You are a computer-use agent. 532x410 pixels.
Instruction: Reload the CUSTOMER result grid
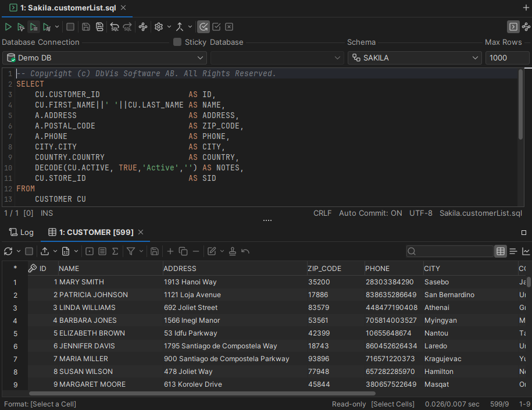tap(8, 251)
